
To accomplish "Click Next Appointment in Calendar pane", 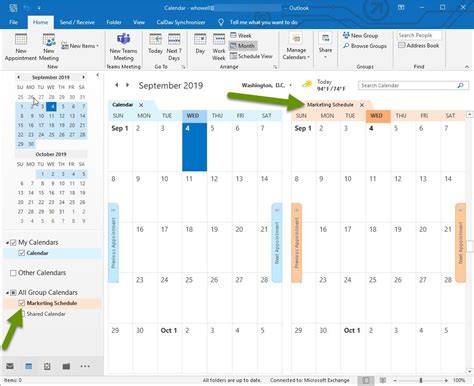I will (x=277, y=243).
